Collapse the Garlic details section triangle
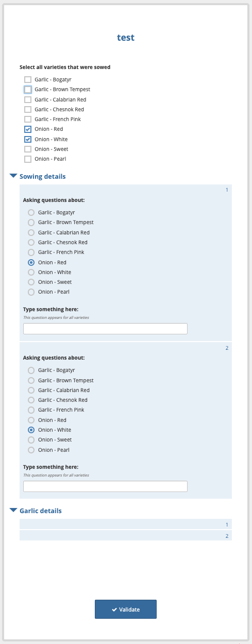 click(13, 511)
